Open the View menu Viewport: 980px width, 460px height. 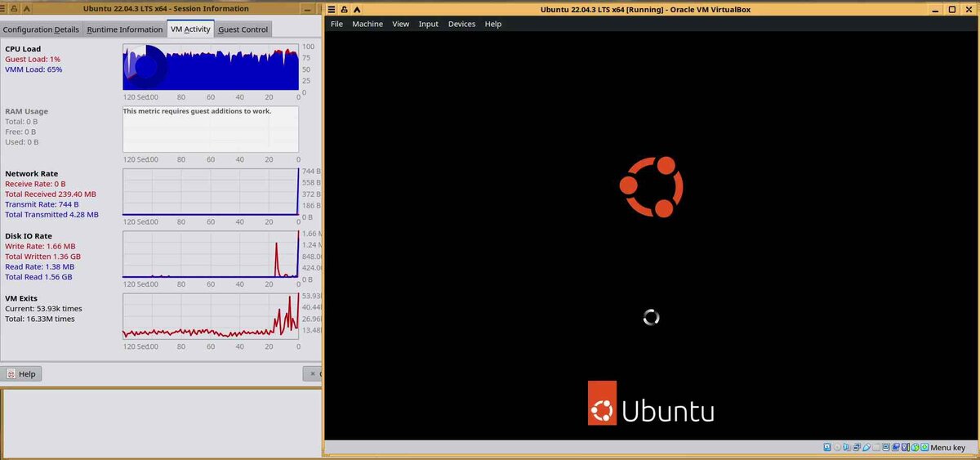[x=400, y=24]
